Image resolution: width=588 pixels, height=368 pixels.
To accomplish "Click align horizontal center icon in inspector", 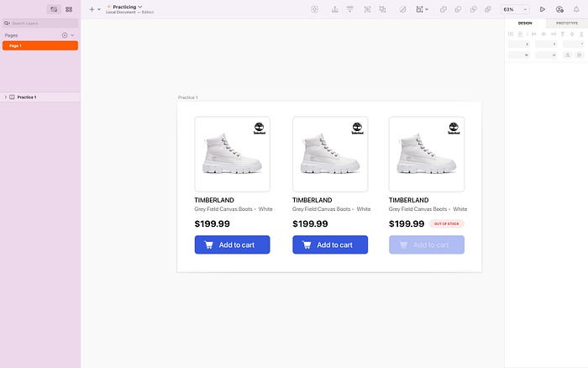I will [543, 34].
